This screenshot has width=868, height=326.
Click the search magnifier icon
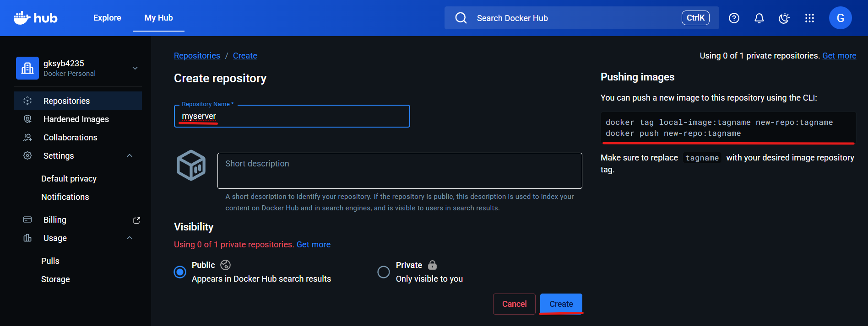(x=461, y=18)
